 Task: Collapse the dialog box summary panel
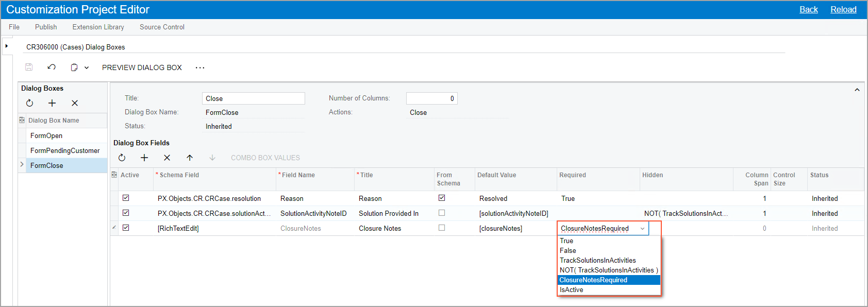click(857, 90)
